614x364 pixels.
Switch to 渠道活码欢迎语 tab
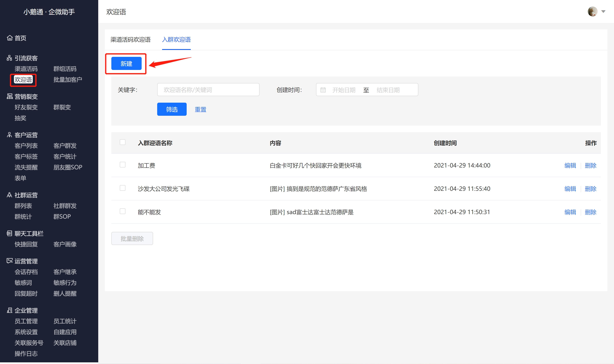click(x=130, y=39)
